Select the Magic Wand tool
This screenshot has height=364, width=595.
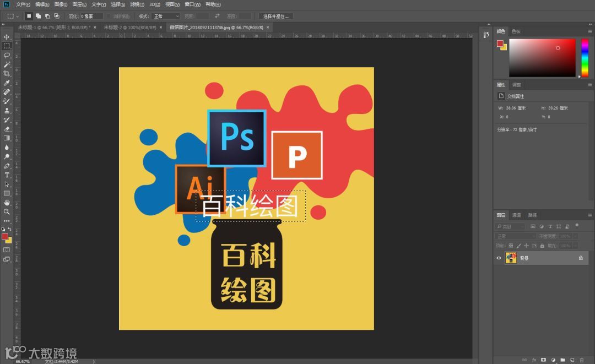click(7, 64)
